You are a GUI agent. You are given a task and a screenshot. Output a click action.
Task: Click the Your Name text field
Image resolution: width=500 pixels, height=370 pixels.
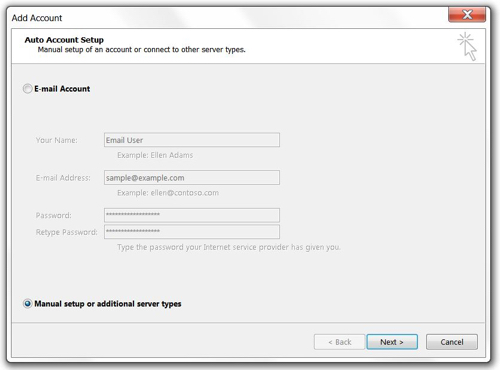tap(192, 140)
